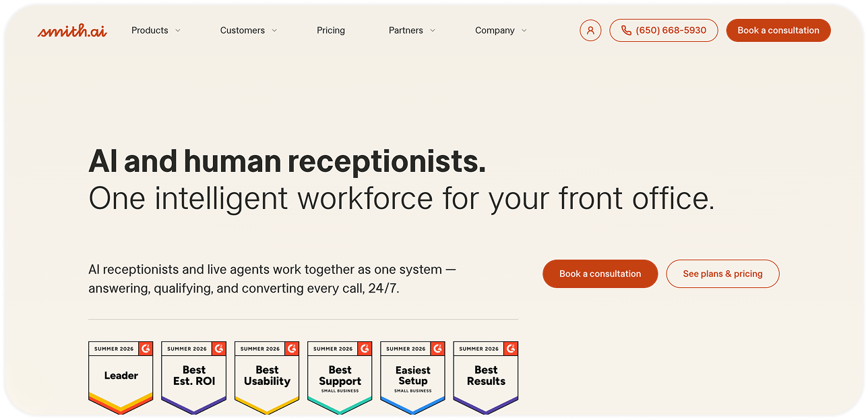The height and width of the screenshot is (420, 868).
Task: Select the Best Results badge
Action: coord(486,378)
